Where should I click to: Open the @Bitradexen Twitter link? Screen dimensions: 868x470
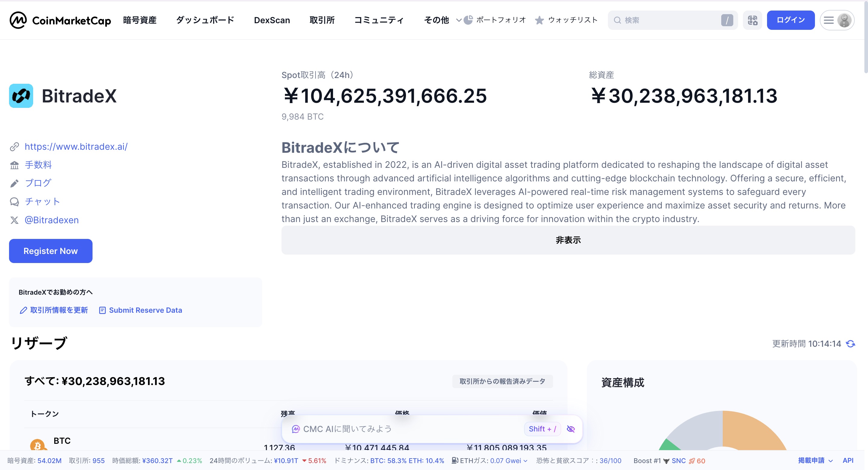click(52, 220)
